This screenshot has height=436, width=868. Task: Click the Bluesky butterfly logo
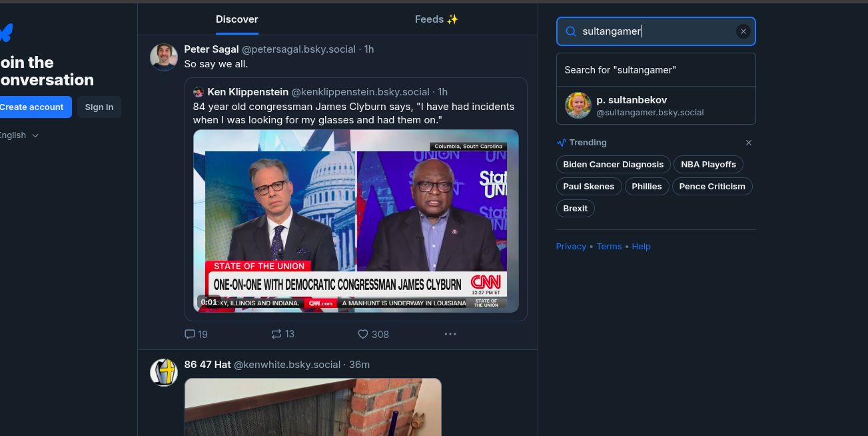[x=5, y=32]
